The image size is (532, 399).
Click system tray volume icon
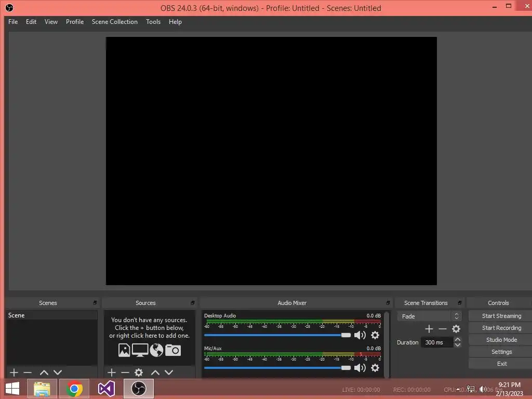pyautogui.click(x=483, y=389)
